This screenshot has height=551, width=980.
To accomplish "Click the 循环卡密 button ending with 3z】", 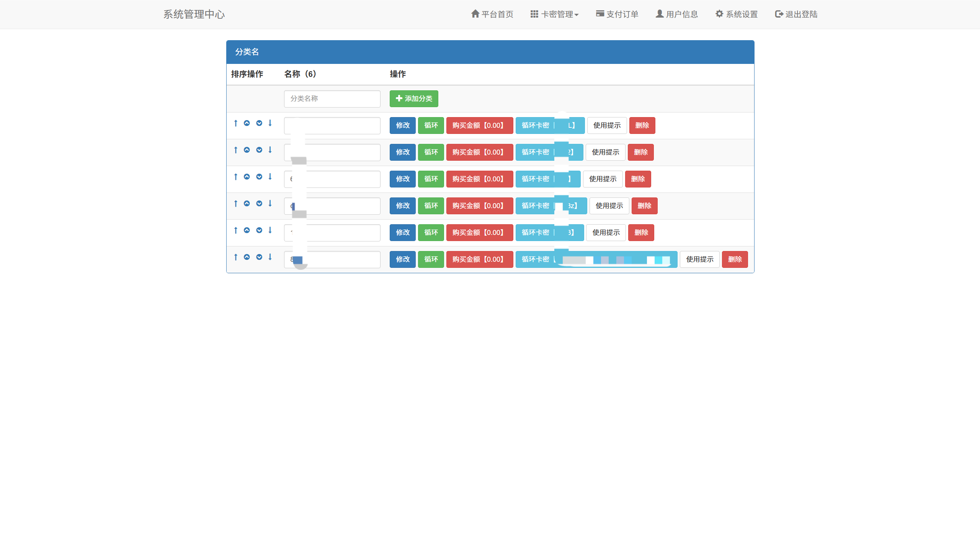I will tap(551, 206).
